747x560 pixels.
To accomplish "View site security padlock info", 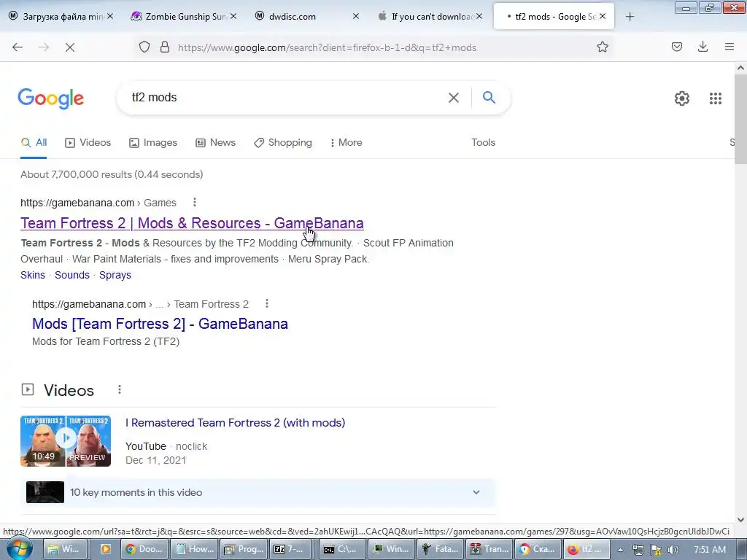I will coord(165,47).
